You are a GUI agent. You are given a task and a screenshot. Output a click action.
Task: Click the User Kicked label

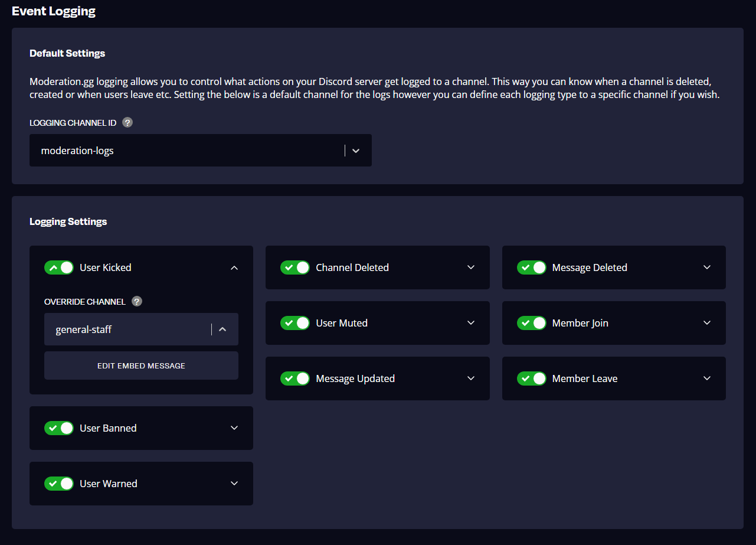106,267
